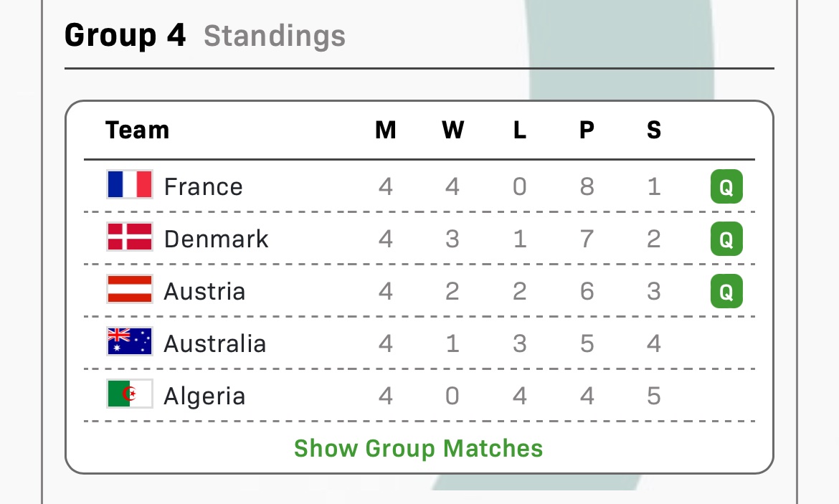Viewport: 839px width, 504px height.
Task: Click the M matches column header
Action: 386,130
